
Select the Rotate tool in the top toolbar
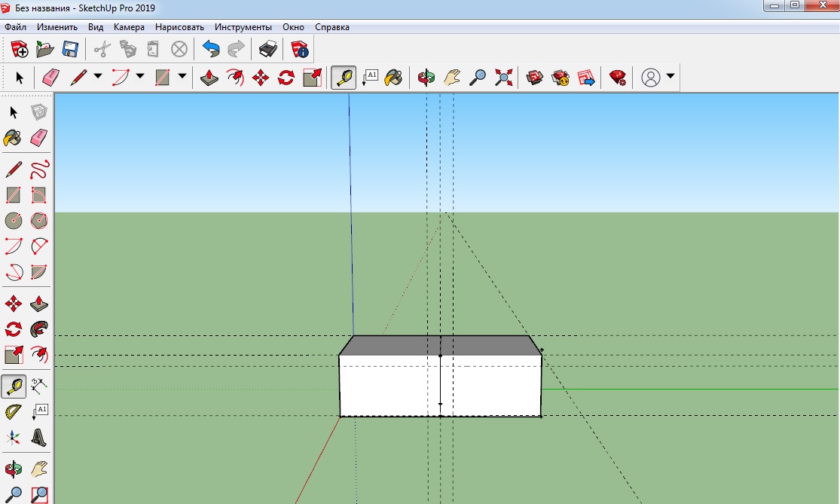[x=286, y=78]
